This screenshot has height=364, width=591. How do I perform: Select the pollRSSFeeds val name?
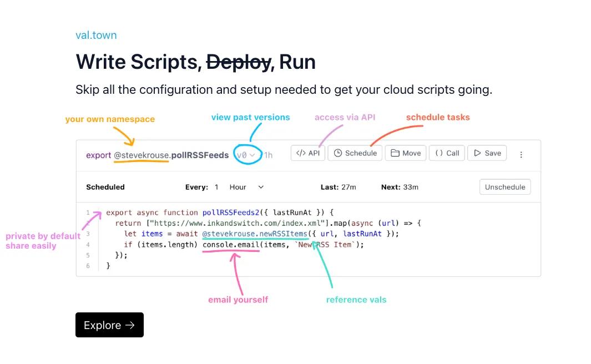coord(200,155)
